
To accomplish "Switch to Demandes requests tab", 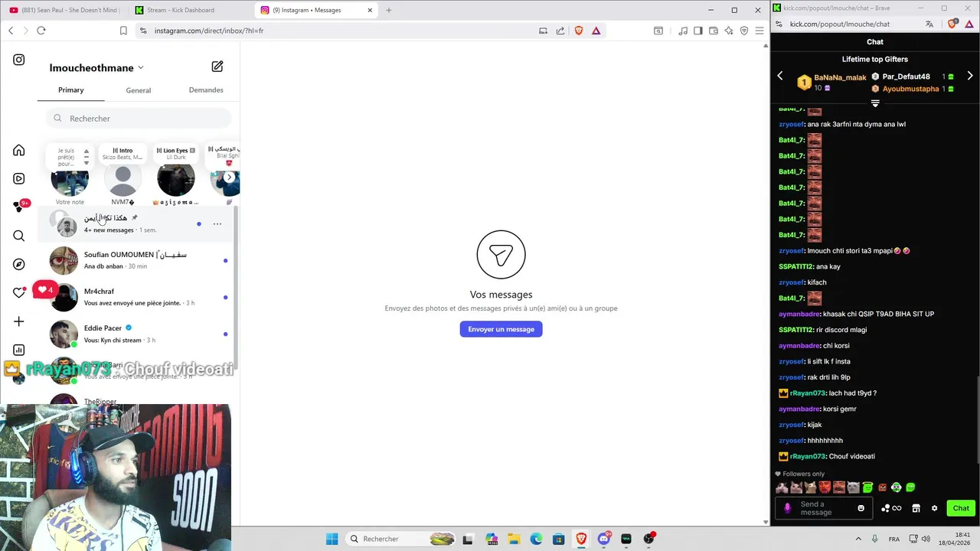I will click(x=206, y=90).
